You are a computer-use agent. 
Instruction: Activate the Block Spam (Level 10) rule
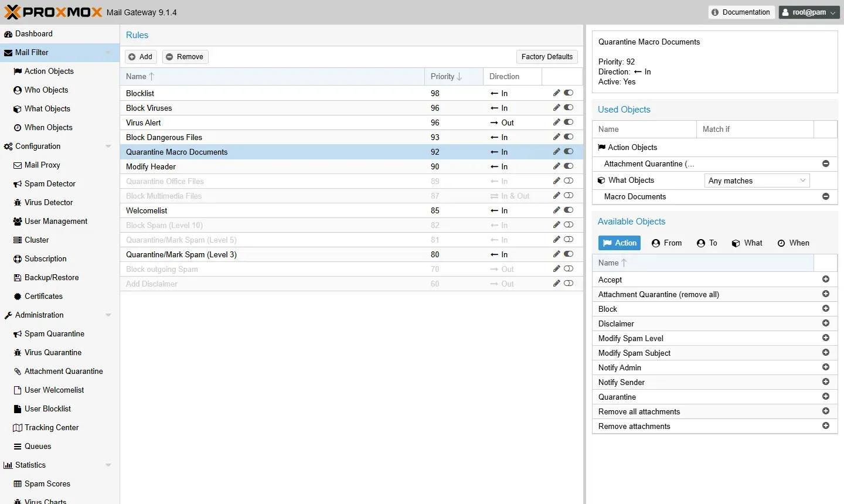click(569, 225)
